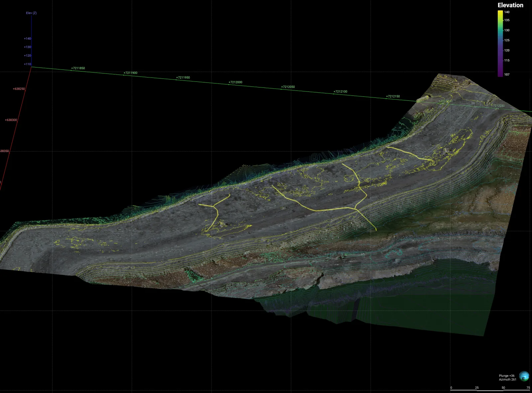Click the +7211900 northing label
Viewport: 532px width, 393px height.
pos(130,73)
